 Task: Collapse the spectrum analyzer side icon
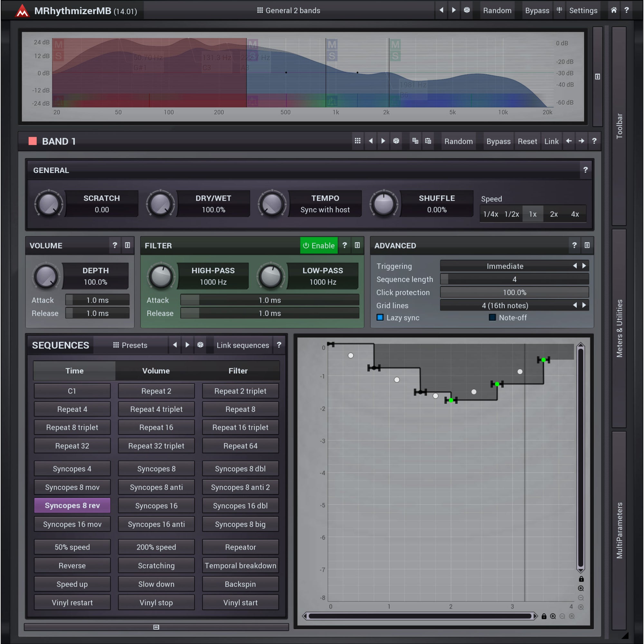tap(597, 77)
